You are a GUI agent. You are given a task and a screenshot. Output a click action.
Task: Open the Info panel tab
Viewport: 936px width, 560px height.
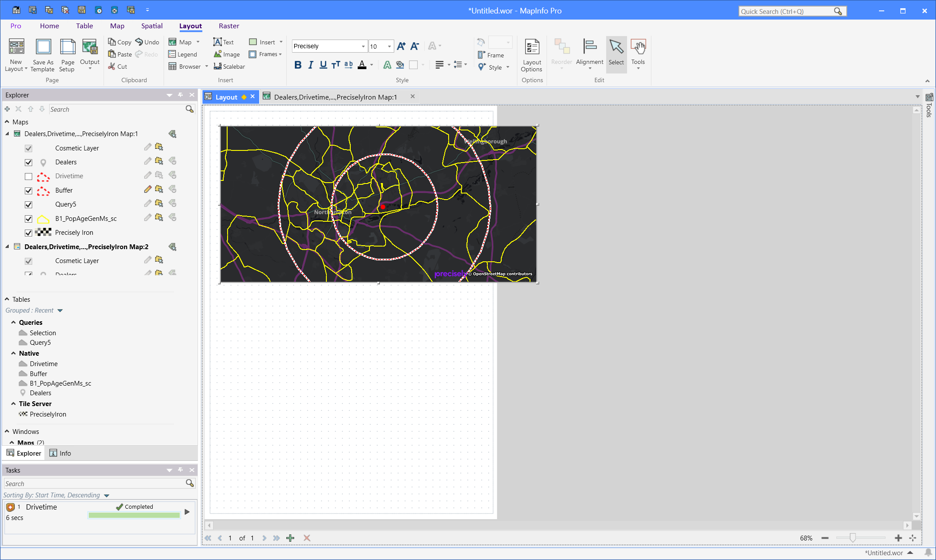pos(60,453)
